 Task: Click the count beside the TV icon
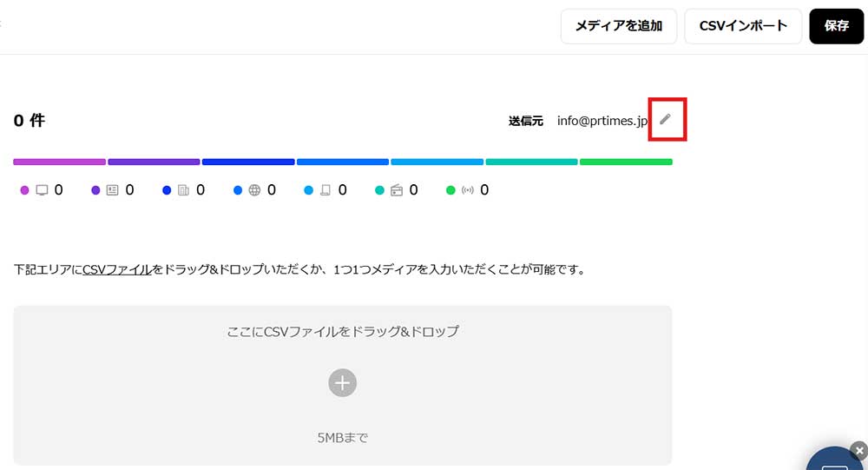coord(58,190)
